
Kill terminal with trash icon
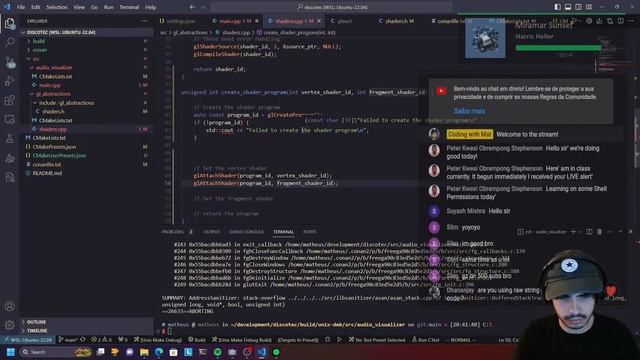click(599, 231)
